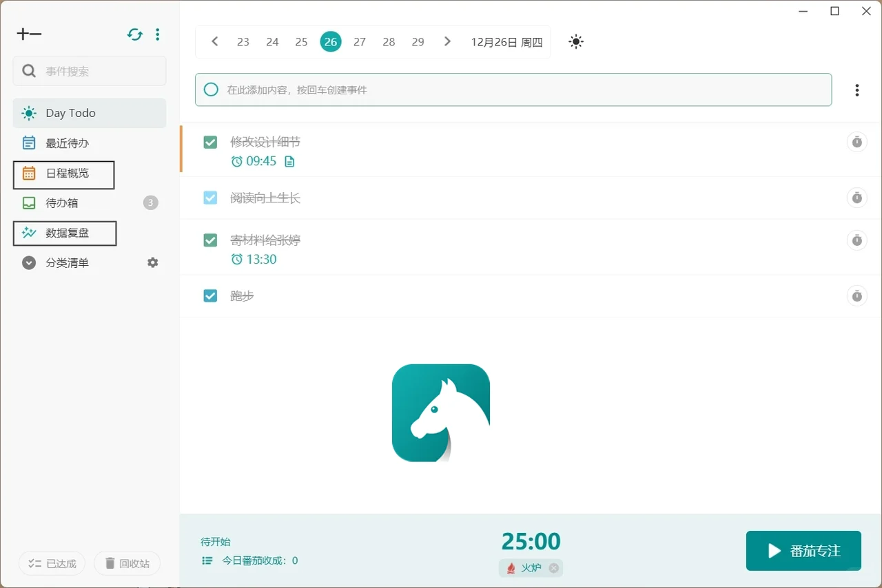The height and width of the screenshot is (588, 882).
Task: Open the 已达成 completed list
Action: (52, 563)
